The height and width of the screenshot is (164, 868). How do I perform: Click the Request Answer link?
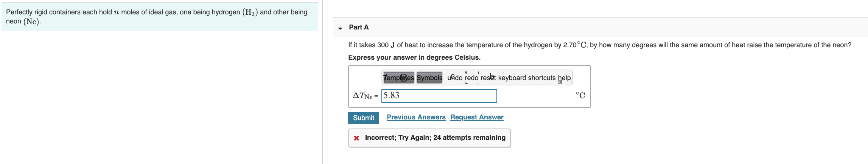(x=477, y=117)
